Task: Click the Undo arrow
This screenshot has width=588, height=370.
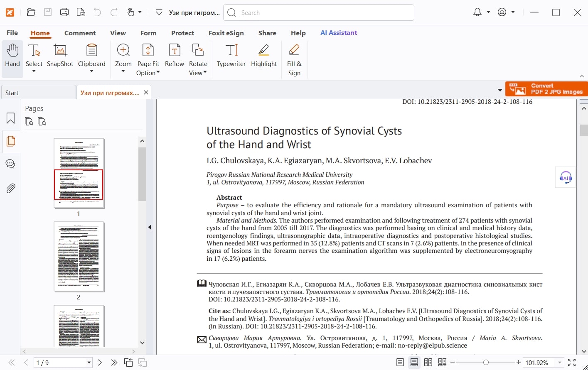Action: click(97, 12)
